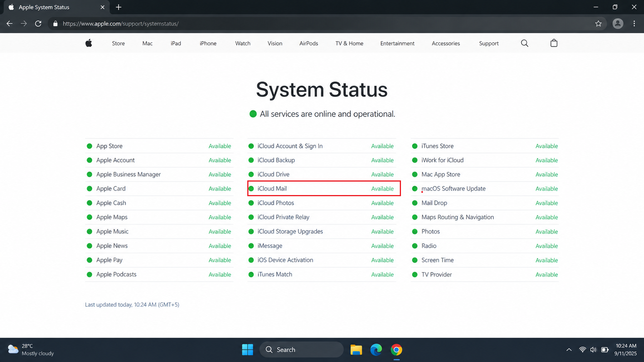Image resolution: width=644 pixels, height=362 pixels.
Task: Open the Entertainment navigation item
Action: [x=397, y=43]
